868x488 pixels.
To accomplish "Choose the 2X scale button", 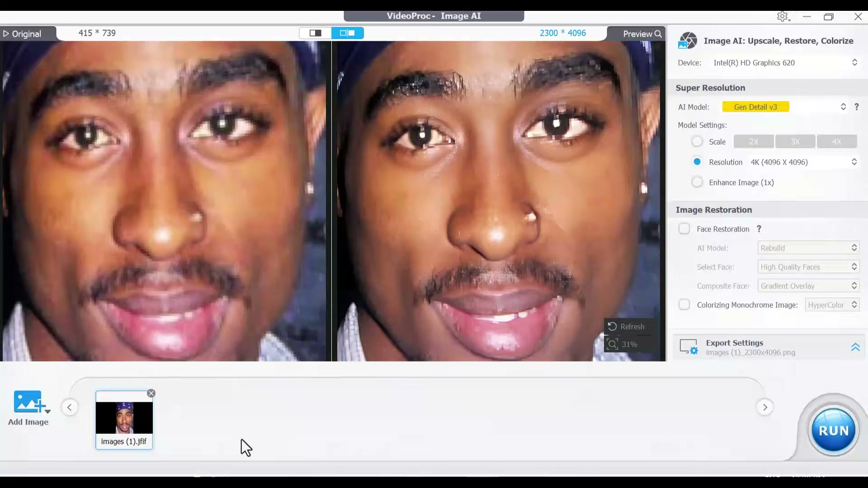I will point(753,141).
